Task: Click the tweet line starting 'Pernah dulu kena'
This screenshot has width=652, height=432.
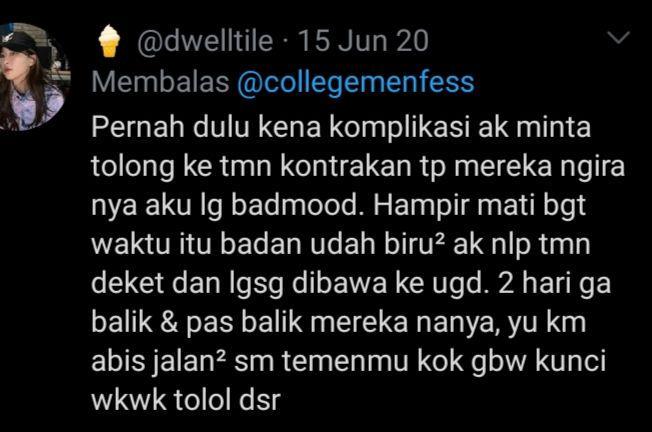Action: pyautogui.click(x=341, y=127)
